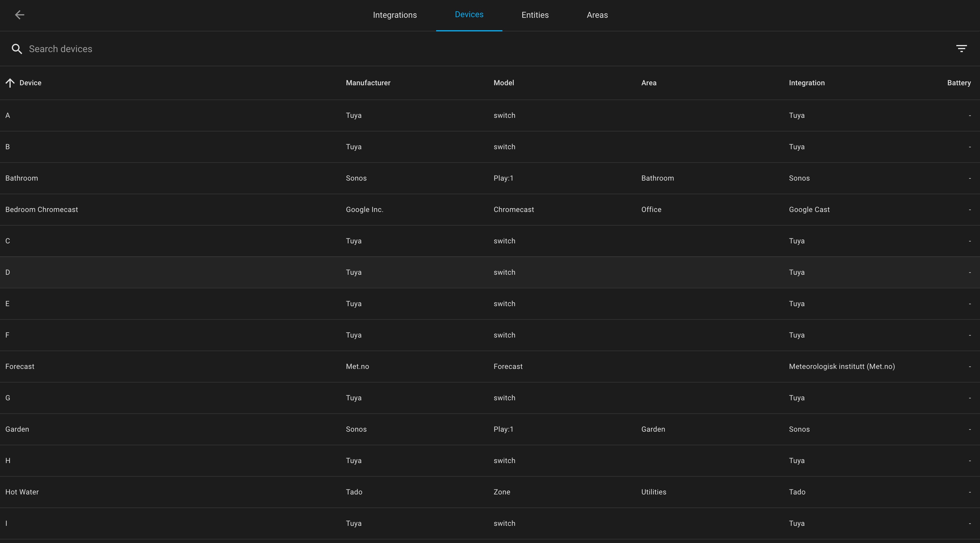Sort by the Manufacturer column header
This screenshot has height=543, width=980.
(368, 83)
